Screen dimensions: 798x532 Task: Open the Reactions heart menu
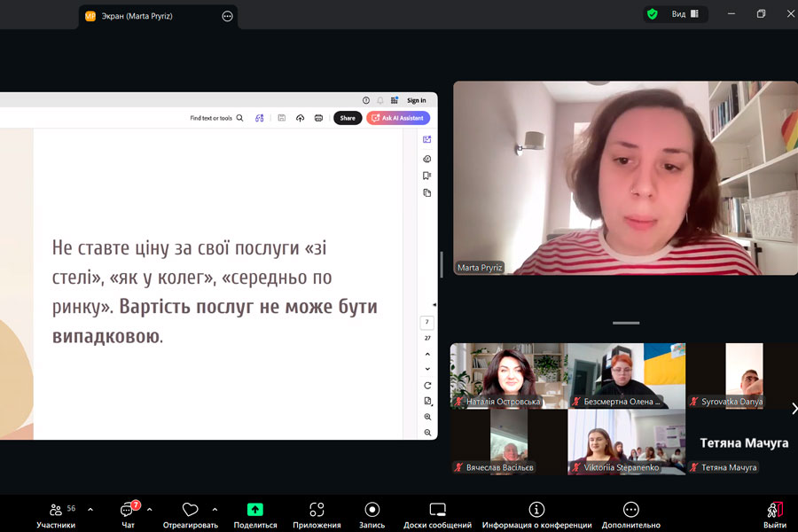(x=190, y=514)
